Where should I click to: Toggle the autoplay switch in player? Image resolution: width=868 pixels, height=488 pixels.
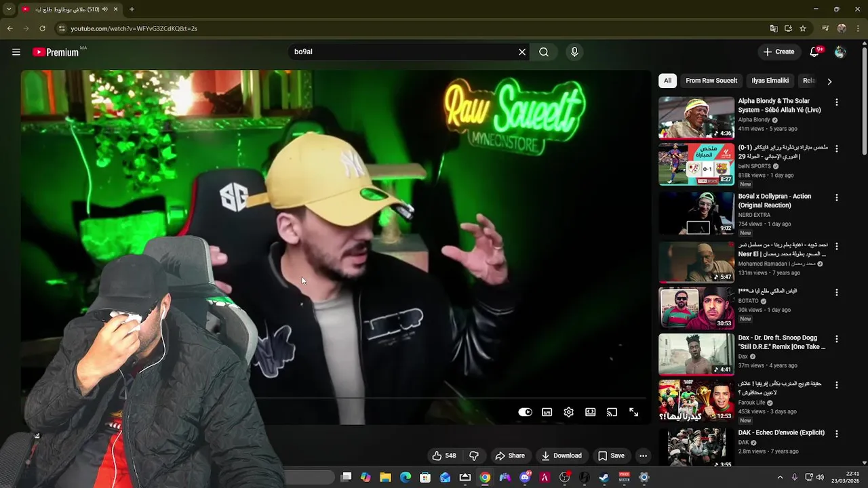coord(526,412)
